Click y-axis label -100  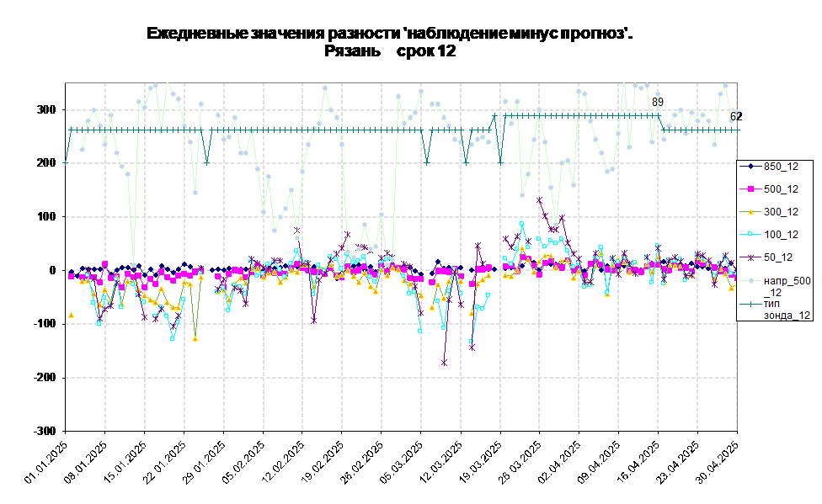tap(44, 324)
